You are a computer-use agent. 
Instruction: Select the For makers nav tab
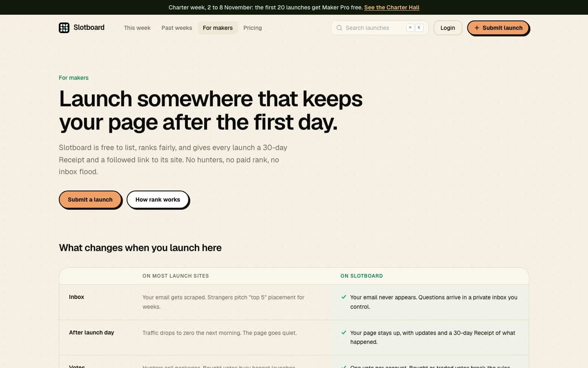[218, 28]
